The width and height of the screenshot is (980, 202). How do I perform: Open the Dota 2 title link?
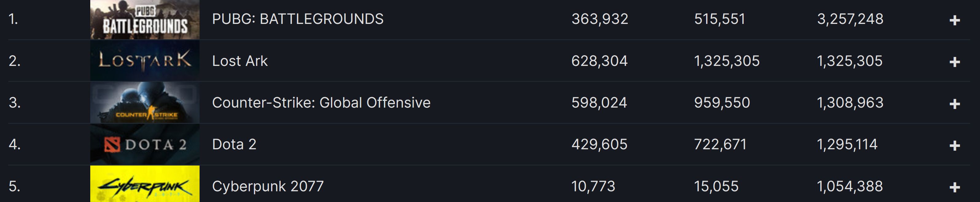pyautogui.click(x=235, y=144)
